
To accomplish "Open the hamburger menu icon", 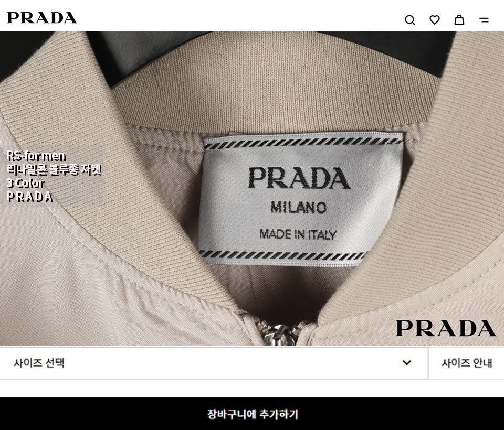I will [x=484, y=20].
